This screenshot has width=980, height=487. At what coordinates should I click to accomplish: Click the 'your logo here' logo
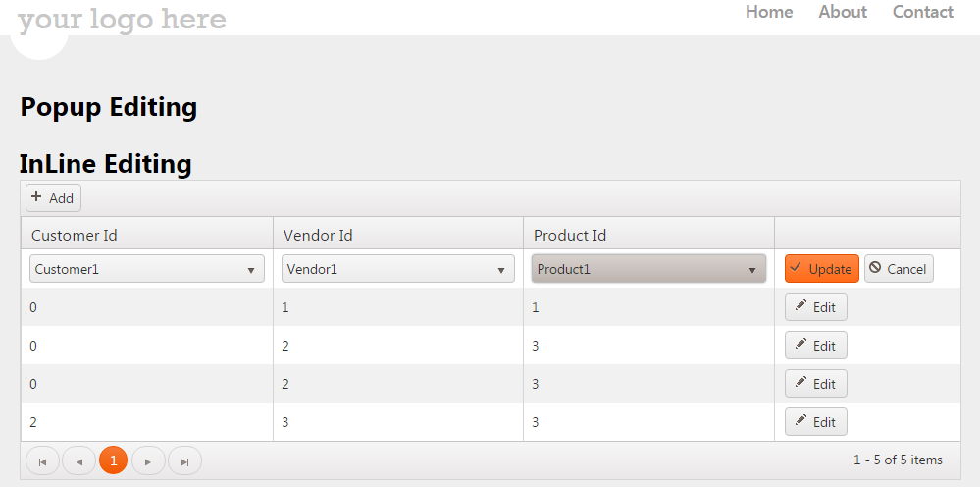pyautogui.click(x=122, y=19)
